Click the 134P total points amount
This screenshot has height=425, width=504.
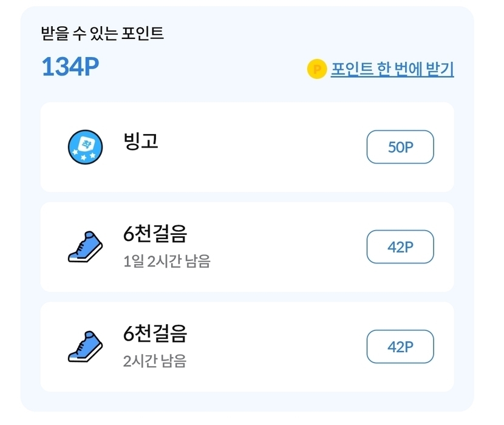[x=70, y=67]
